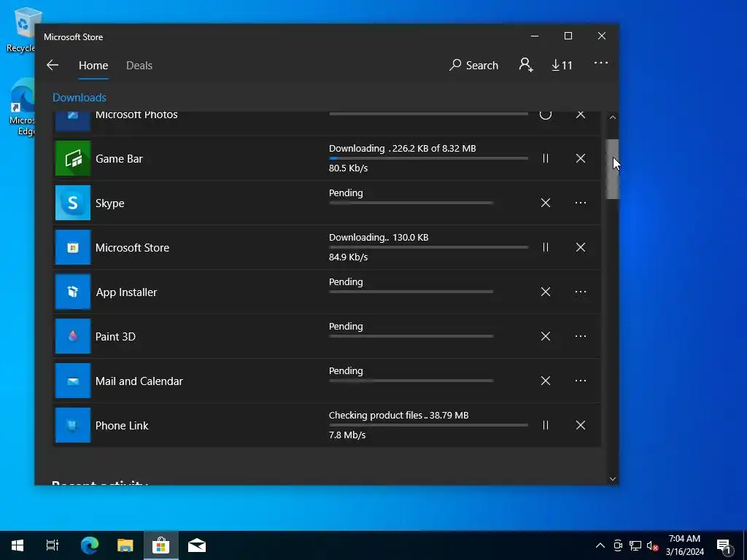Click the '7.8 Mb/s' speed text

347,435
